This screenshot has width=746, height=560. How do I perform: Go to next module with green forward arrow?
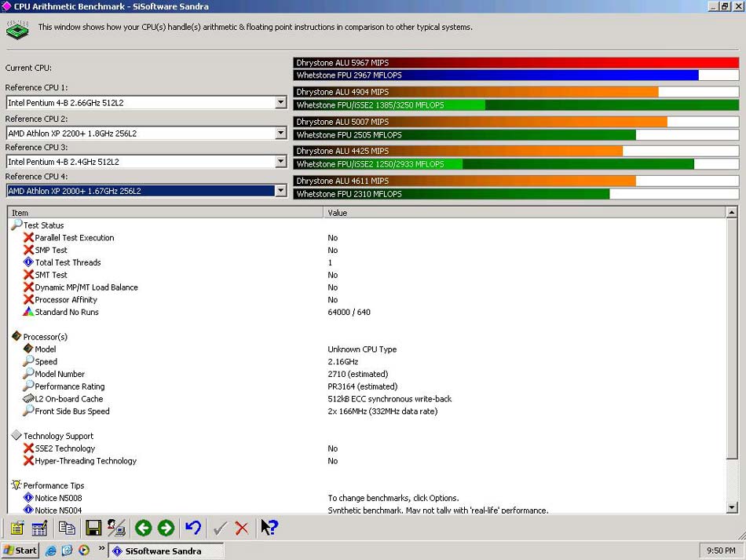point(166,528)
